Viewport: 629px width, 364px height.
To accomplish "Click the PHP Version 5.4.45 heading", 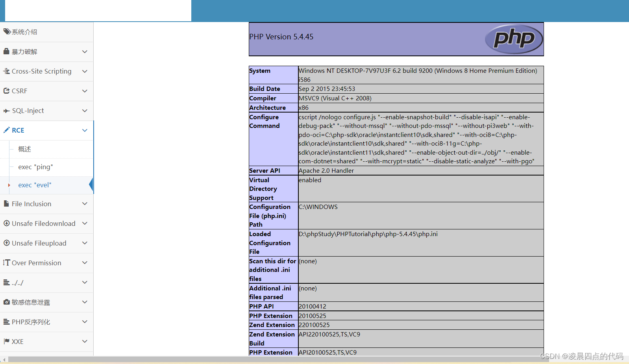I will click(281, 37).
